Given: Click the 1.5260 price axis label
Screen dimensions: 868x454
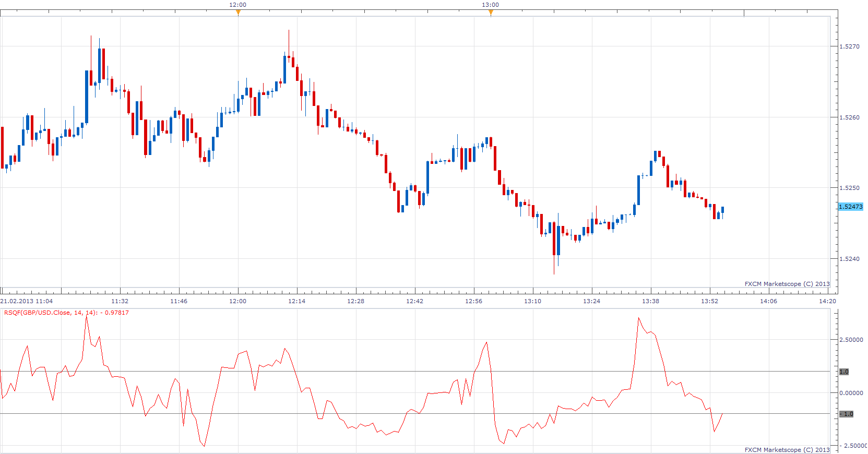Looking at the screenshot, I should [849, 117].
